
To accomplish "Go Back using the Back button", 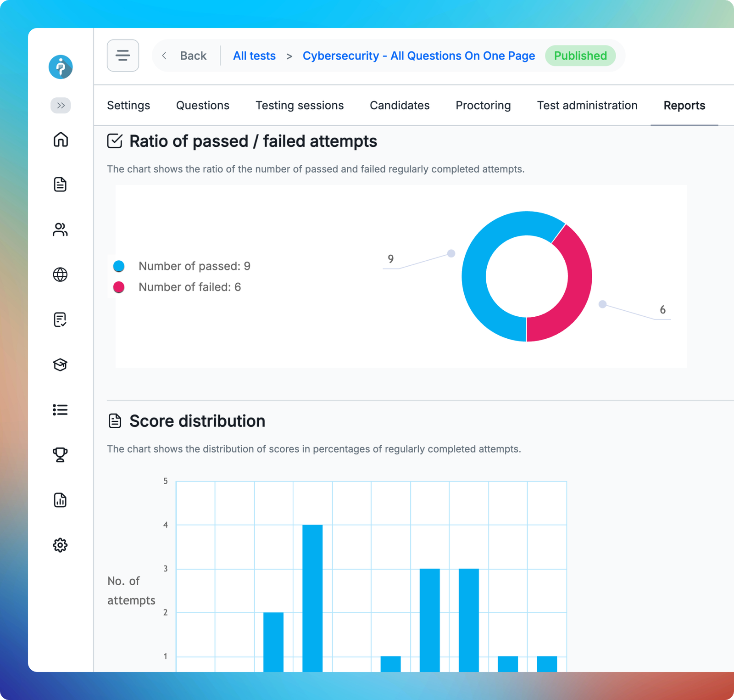I will pos(186,56).
